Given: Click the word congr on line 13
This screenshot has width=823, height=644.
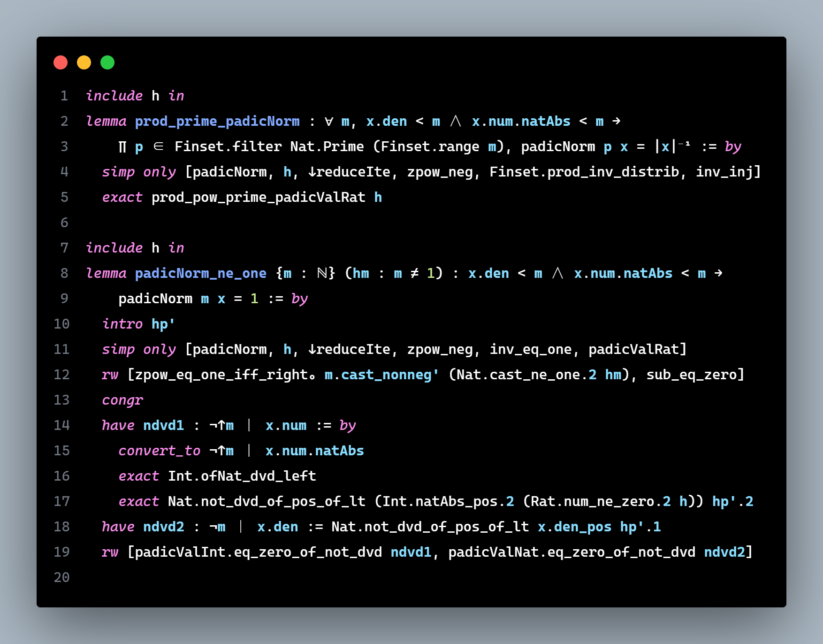Looking at the screenshot, I should click(122, 400).
